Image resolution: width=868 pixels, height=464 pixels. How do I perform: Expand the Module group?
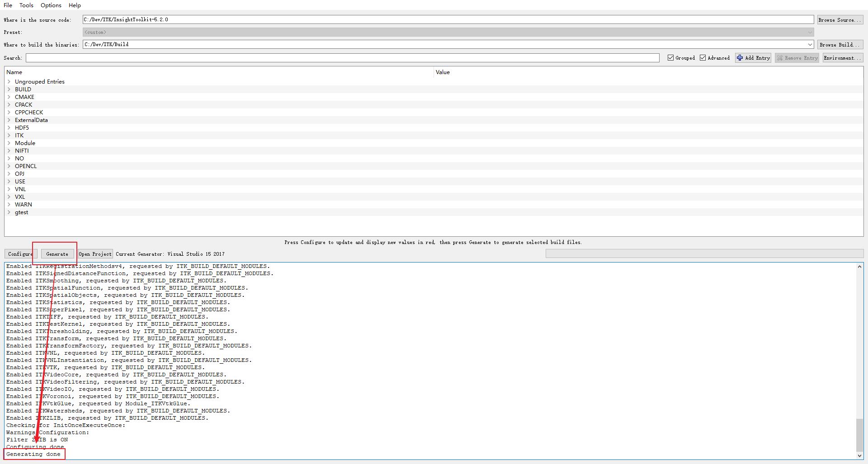click(9, 143)
